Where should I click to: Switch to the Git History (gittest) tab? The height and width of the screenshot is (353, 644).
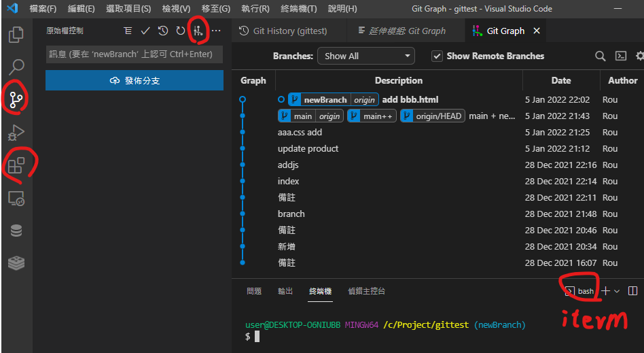pos(289,31)
